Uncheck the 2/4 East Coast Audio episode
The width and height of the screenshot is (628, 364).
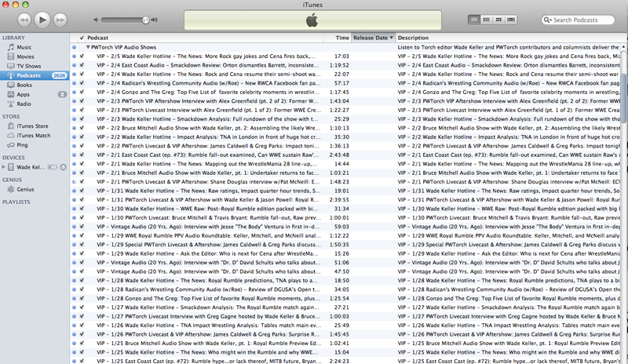tap(82, 65)
